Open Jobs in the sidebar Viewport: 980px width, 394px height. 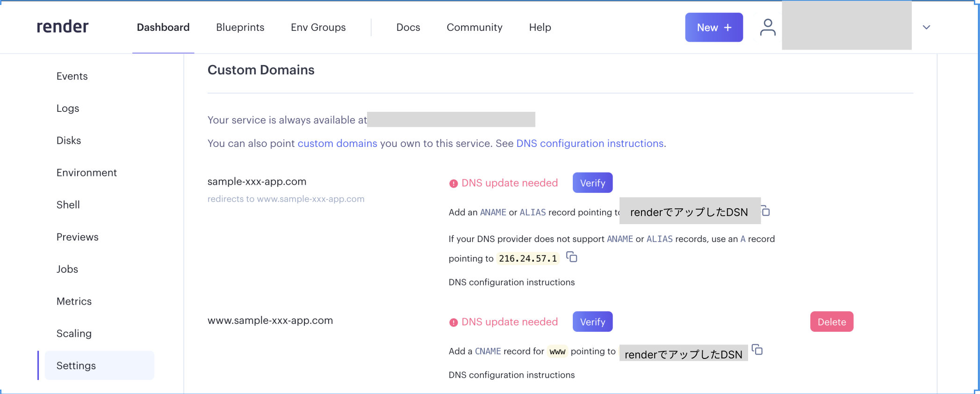67,269
